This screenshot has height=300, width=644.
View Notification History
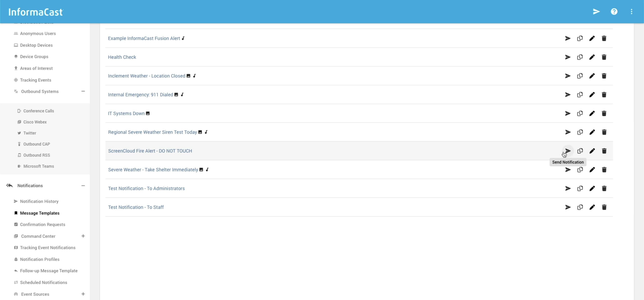[39, 201]
